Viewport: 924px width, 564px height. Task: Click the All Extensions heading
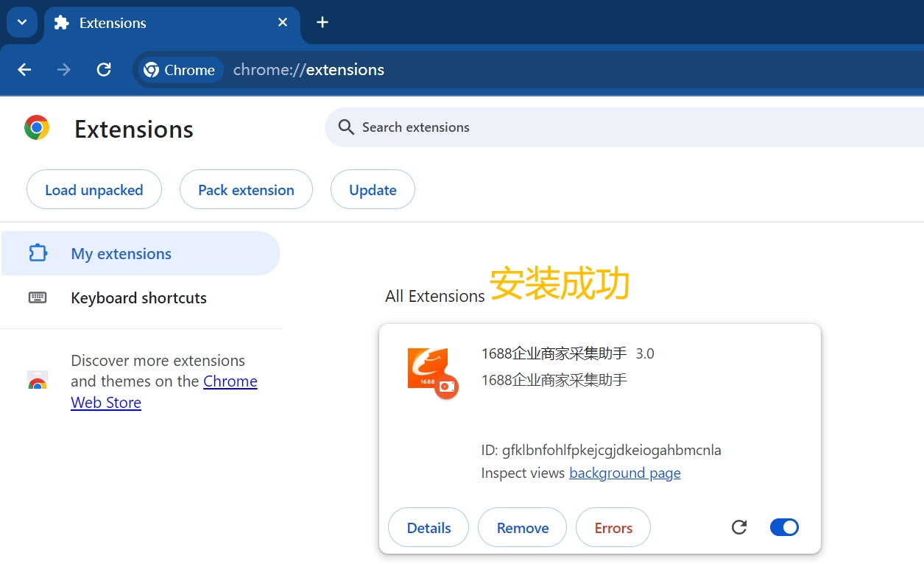click(x=435, y=296)
